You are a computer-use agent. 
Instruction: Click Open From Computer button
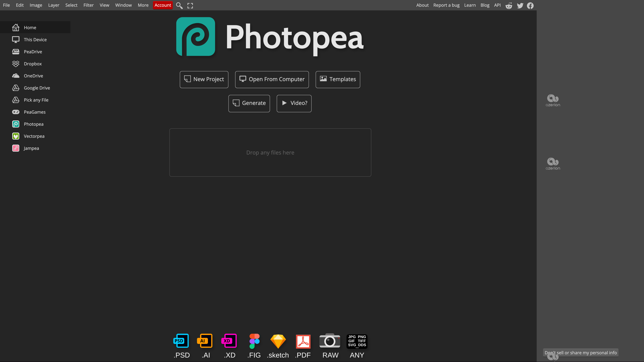tap(272, 79)
